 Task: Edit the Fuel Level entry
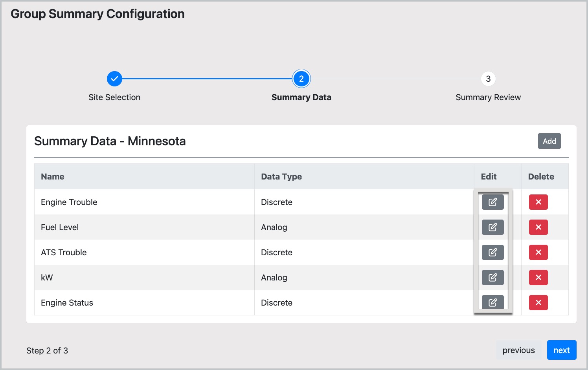pyautogui.click(x=492, y=227)
